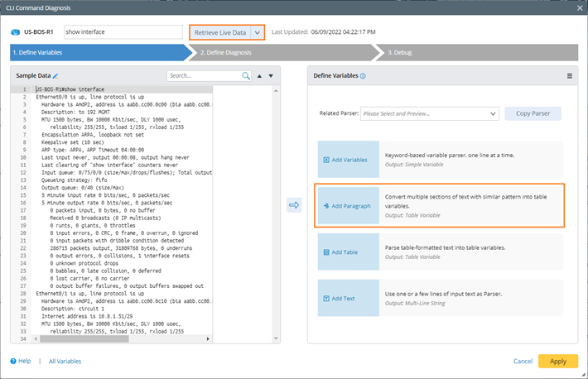Click the magnifier search icon in Sample Data
Image resolution: width=588 pixels, height=379 pixels.
[x=246, y=76]
